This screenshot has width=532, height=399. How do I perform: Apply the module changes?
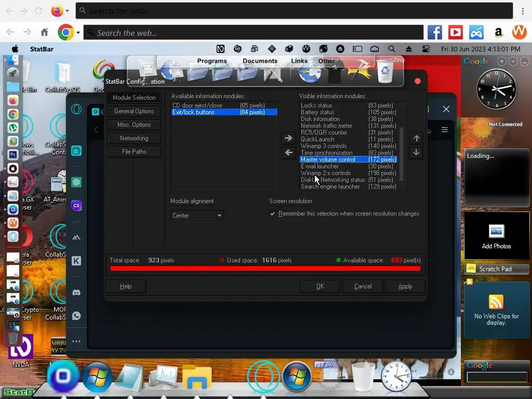point(405,286)
